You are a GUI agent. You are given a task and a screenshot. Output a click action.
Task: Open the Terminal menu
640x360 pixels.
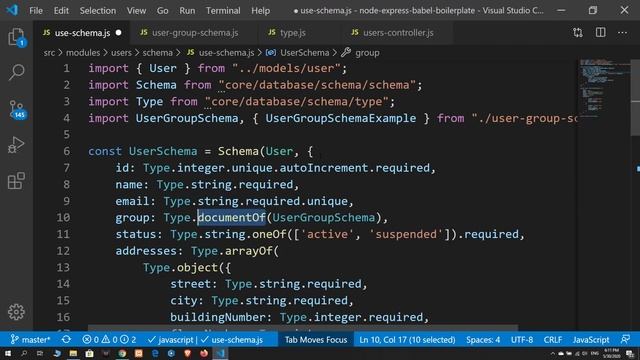pos(223,10)
